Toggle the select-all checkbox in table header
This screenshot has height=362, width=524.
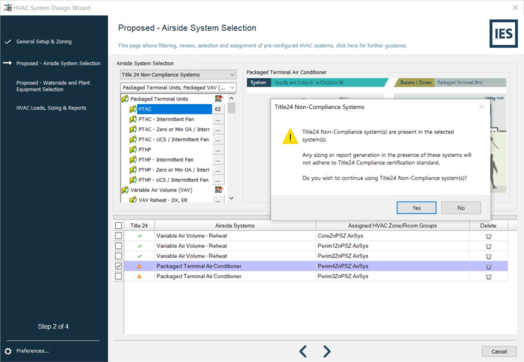(118, 225)
